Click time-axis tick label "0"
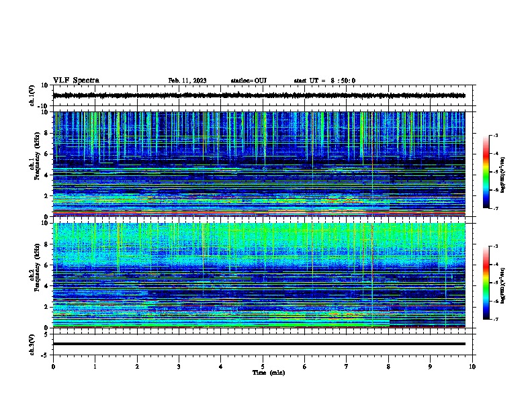532x411 pixels. pyautogui.click(x=53, y=367)
